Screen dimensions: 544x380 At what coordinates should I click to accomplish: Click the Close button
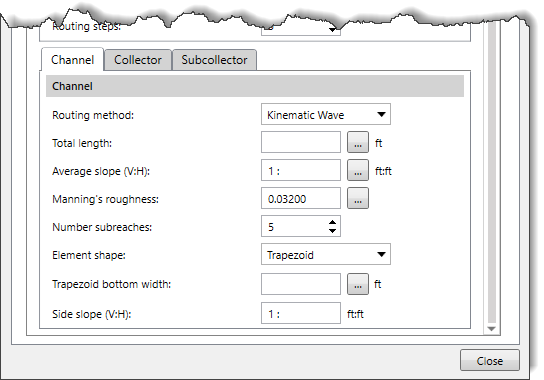(490, 361)
